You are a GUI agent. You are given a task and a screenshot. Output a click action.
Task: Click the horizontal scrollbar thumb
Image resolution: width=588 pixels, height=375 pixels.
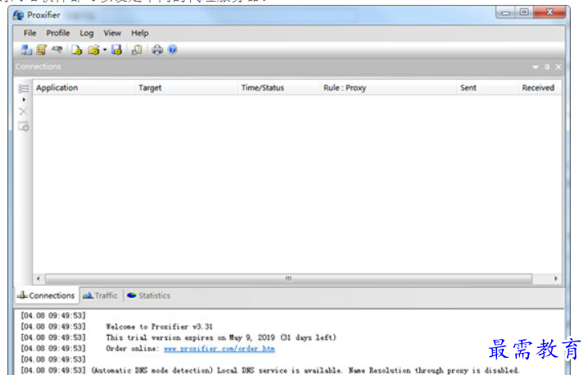point(289,278)
